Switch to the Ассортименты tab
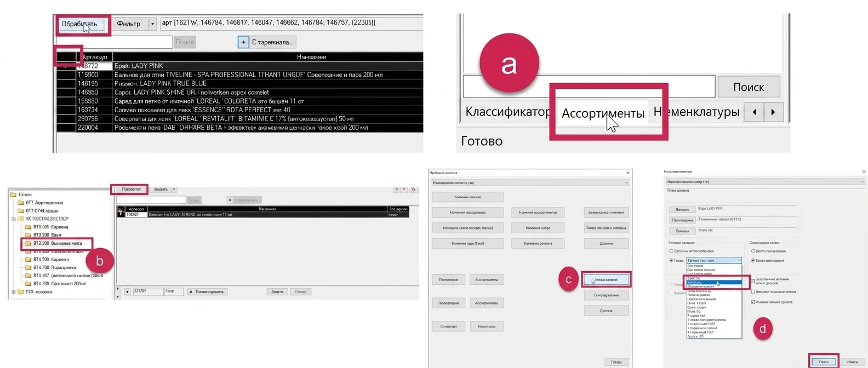Image resolution: width=868 pixels, height=368 pixels. click(603, 113)
